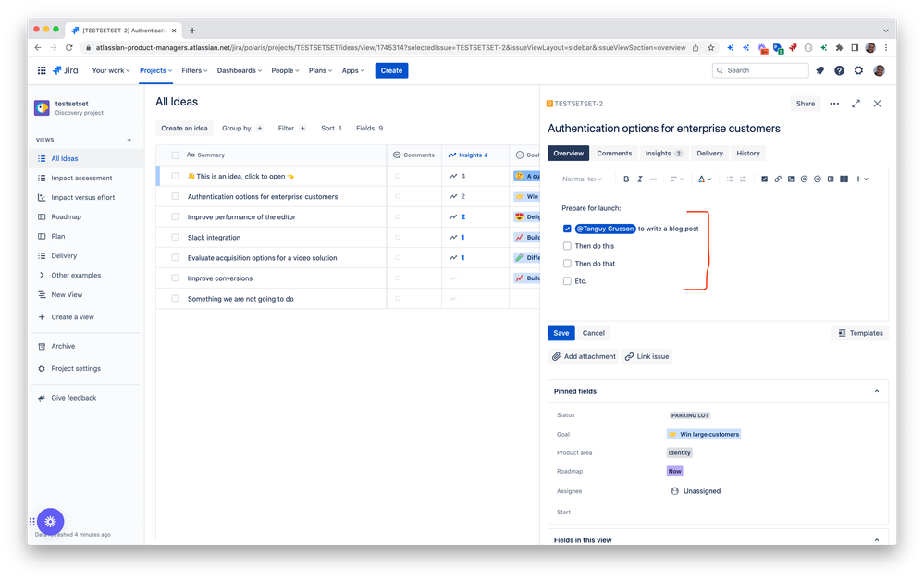Click the blue Create button
This screenshot has width=924, height=581.
coord(391,70)
